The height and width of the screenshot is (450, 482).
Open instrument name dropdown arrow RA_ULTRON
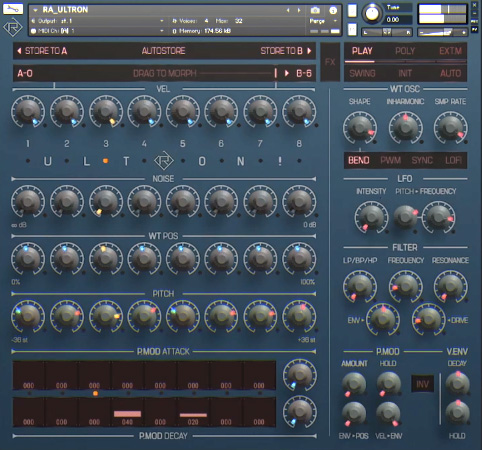pos(35,10)
